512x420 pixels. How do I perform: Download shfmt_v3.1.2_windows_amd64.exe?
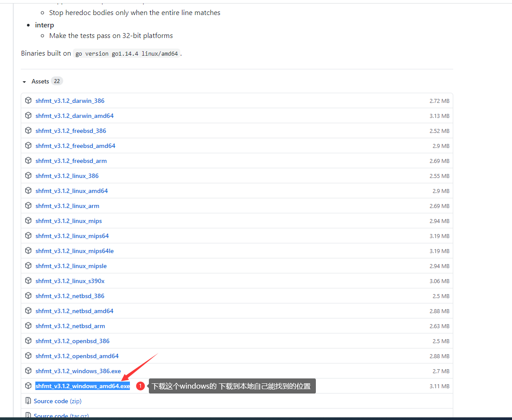[x=83, y=386]
